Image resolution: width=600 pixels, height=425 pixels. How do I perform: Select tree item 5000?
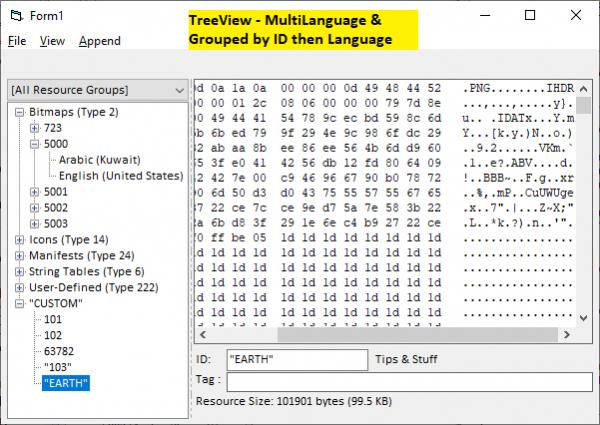click(56, 144)
